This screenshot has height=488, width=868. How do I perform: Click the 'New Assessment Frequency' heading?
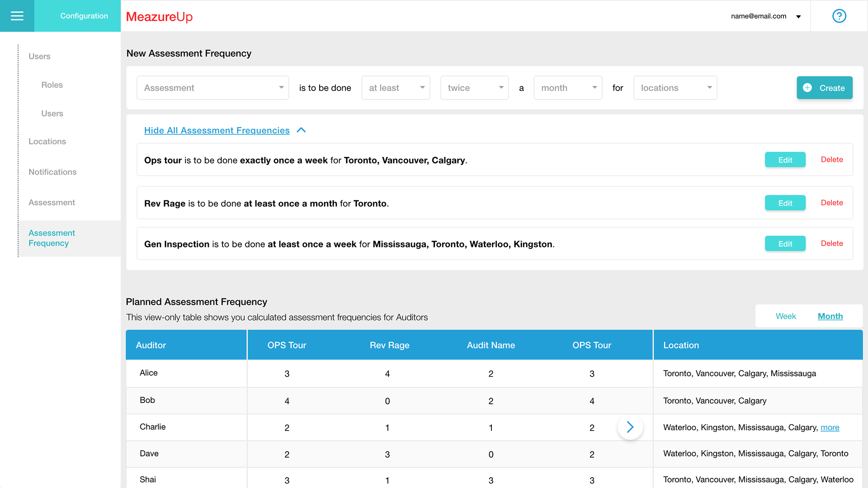click(189, 53)
